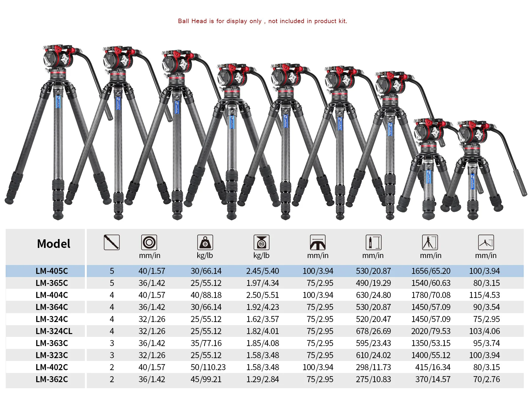
Task: Click 45/99.21 max load for LM-362C
Action: click(x=206, y=379)
